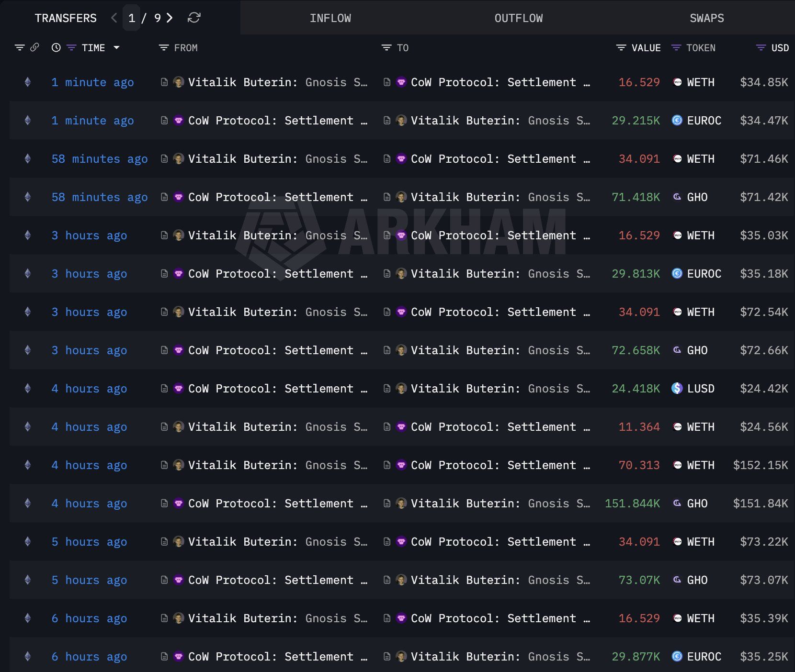Image resolution: width=795 pixels, height=672 pixels.
Task: Open the FROM column filter
Action: [x=163, y=47]
